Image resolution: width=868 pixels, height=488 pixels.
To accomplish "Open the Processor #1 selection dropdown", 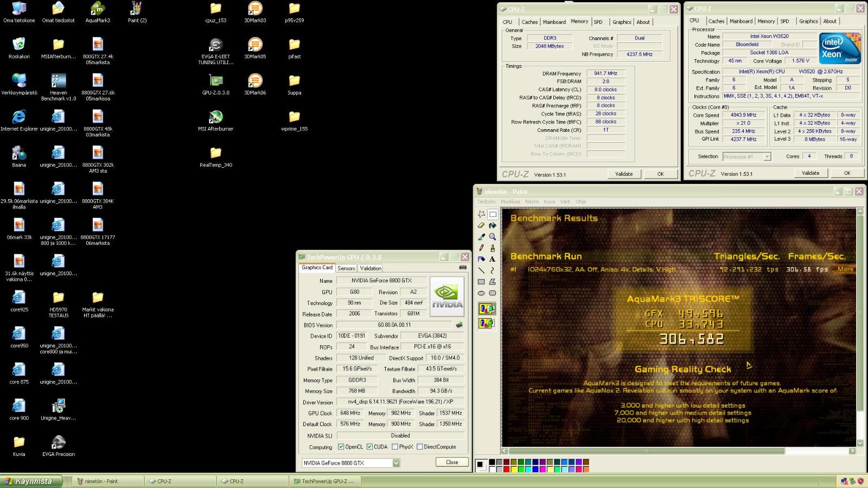I will pos(767,156).
